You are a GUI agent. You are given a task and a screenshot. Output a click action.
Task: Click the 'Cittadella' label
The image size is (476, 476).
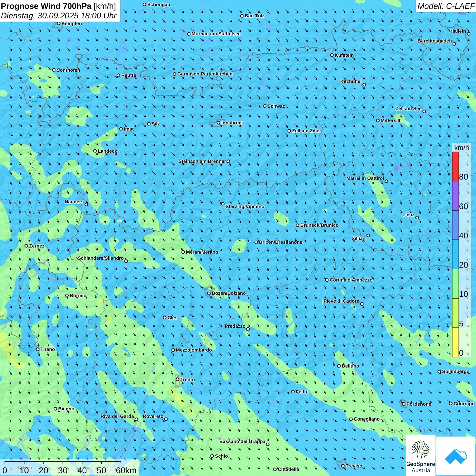[289, 469]
